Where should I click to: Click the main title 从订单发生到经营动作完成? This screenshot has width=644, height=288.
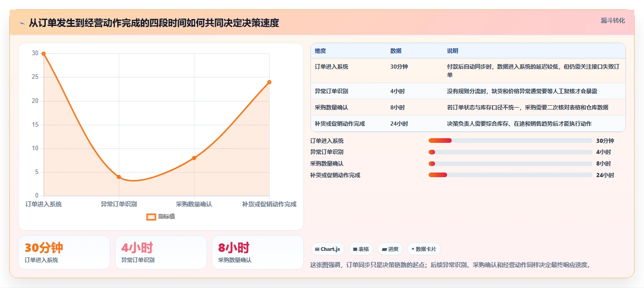tap(154, 23)
